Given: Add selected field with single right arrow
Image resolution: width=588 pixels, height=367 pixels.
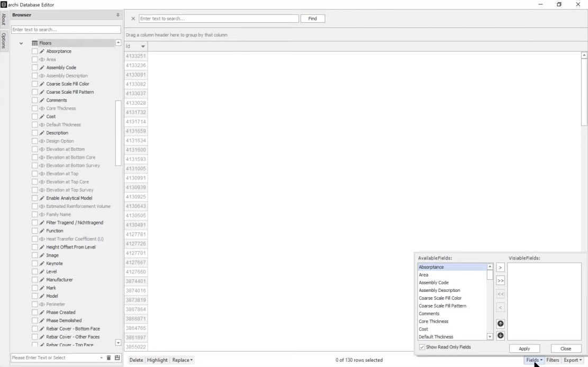Looking at the screenshot, I should click(x=501, y=268).
